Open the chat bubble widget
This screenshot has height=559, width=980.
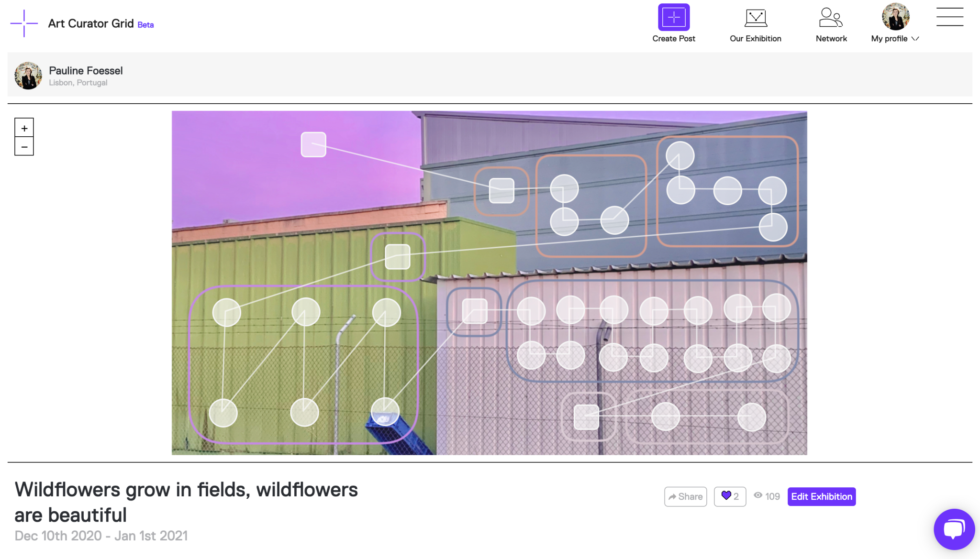click(954, 529)
